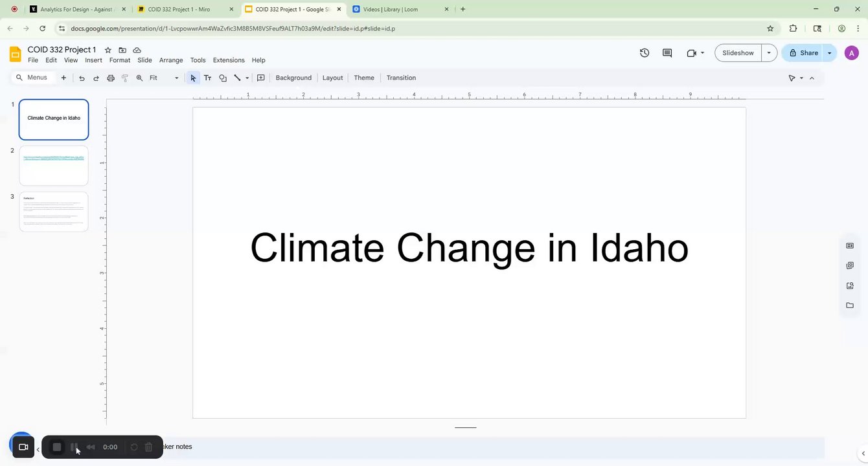Screen dimensions: 868x466
Task: Open the Extensions menu
Action: pyautogui.click(x=229, y=60)
